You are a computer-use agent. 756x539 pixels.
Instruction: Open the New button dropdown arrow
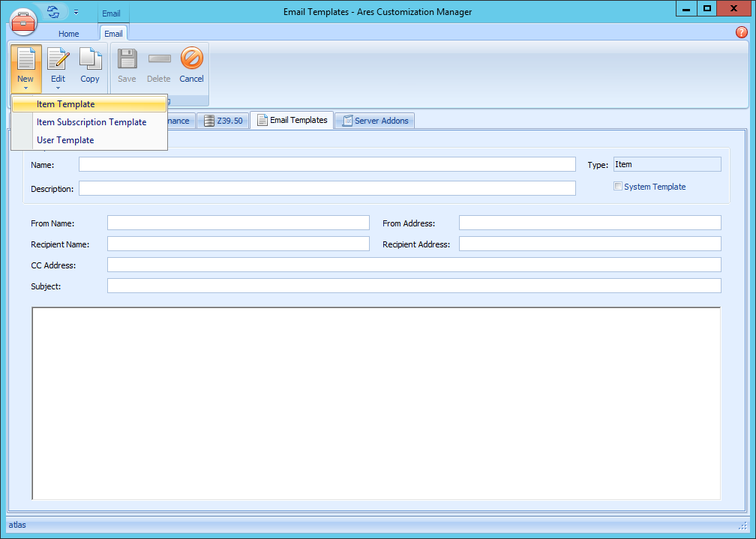[26, 89]
